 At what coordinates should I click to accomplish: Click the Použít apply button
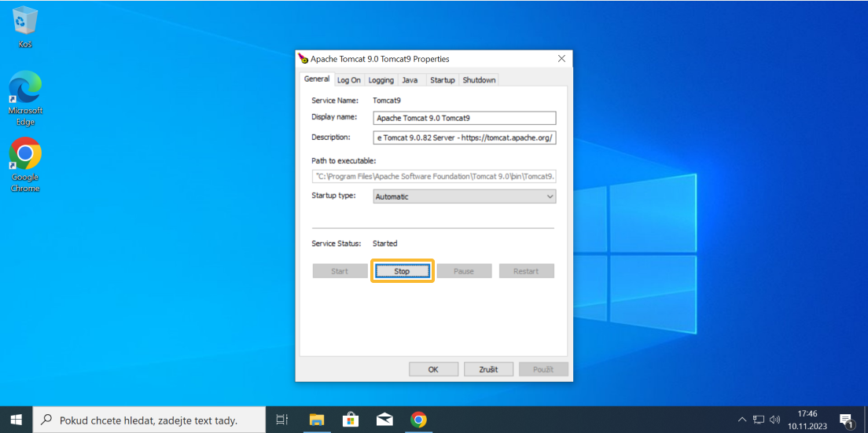[x=543, y=369]
